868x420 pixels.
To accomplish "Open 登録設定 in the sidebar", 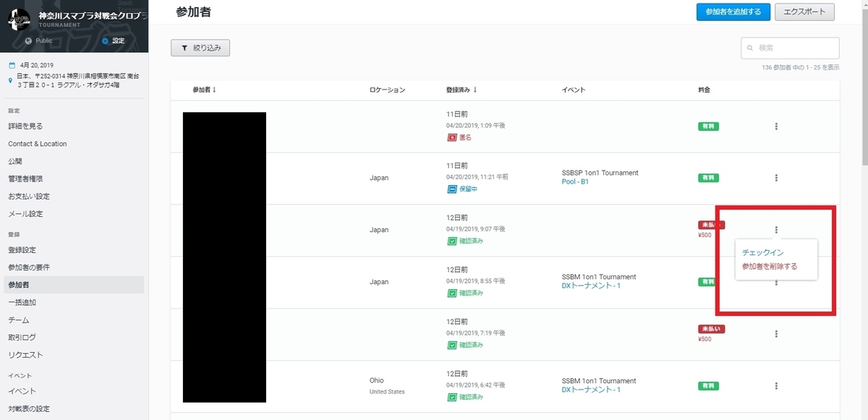I will 22,250.
